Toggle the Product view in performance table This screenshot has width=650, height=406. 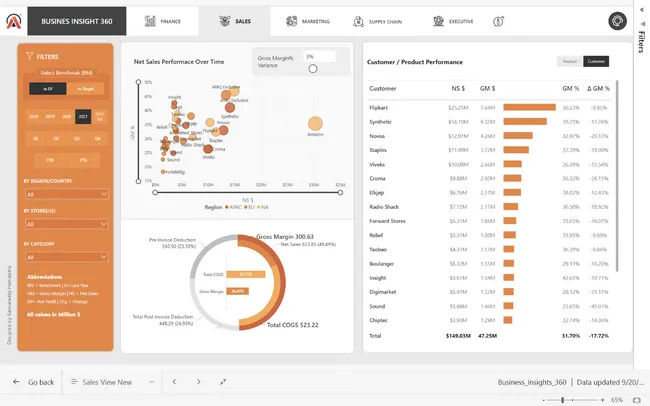tap(569, 61)
